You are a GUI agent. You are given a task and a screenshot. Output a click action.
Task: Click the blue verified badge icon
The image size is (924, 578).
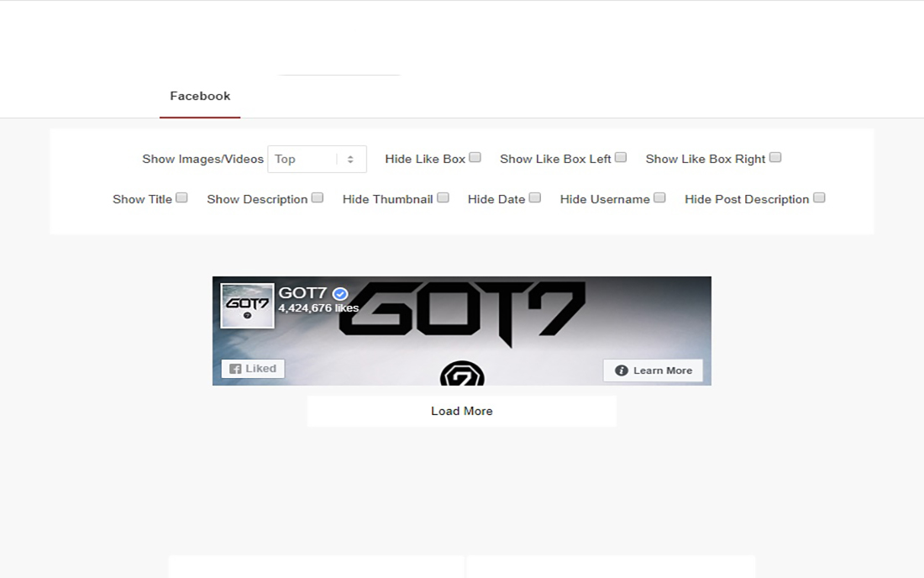(x=340, y=293)
